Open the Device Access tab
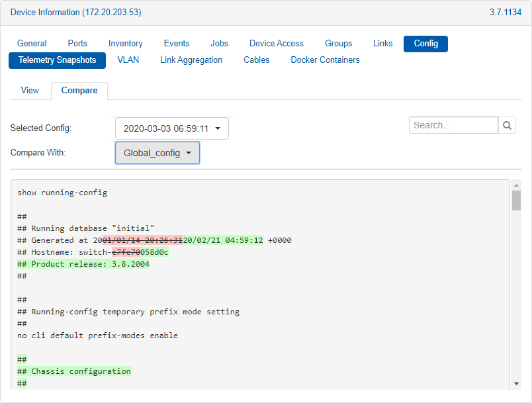This screenshot has height=403, width=532. 277,44
